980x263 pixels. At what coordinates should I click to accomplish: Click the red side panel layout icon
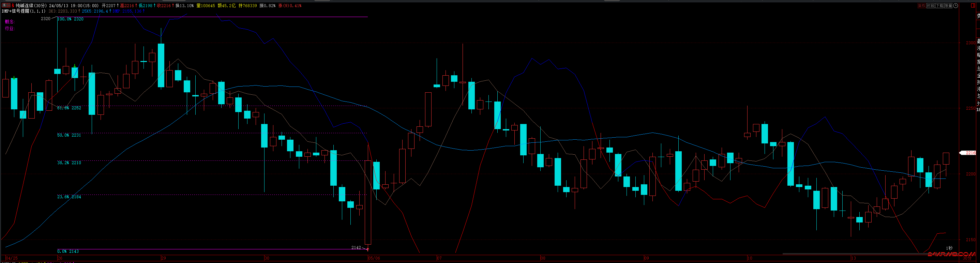point(973,6)
